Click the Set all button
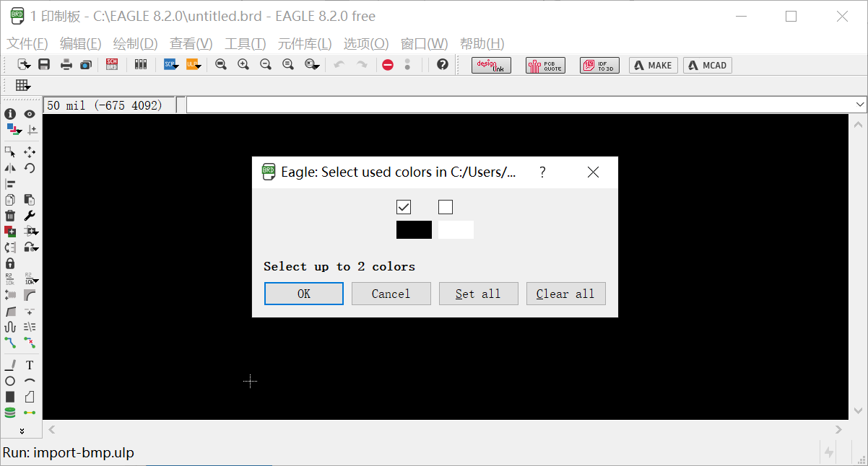The width and height of the screenshot is (868, 466). pos(479,294)
